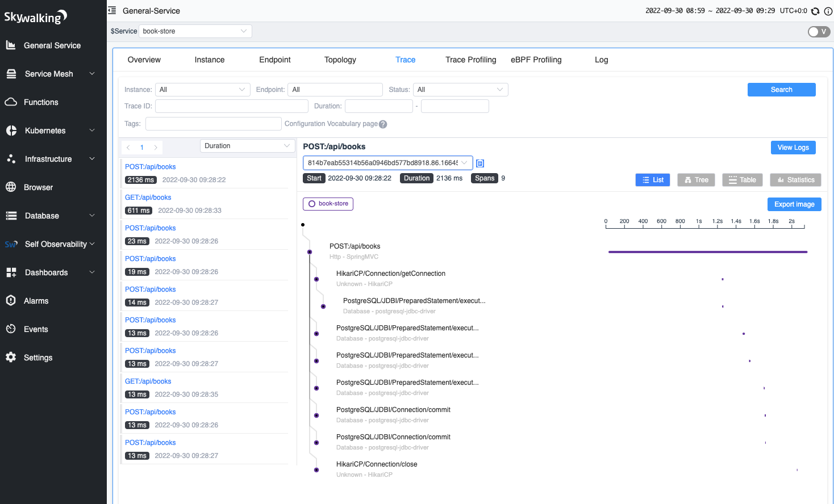Open the Trace Profiling tab
834x504 pixels.
tap(471, 60)
